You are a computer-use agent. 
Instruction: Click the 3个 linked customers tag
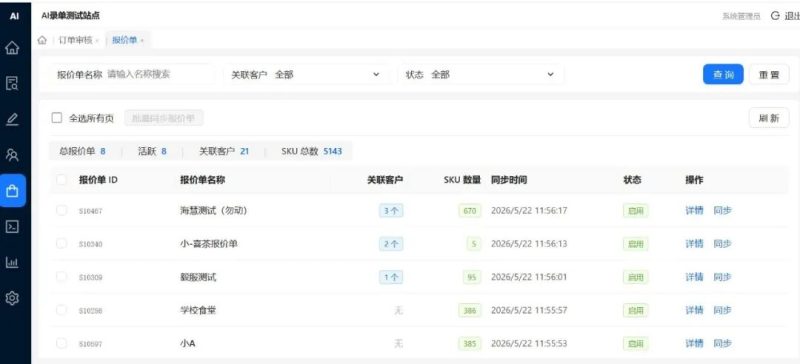click(x=391, y=210)
